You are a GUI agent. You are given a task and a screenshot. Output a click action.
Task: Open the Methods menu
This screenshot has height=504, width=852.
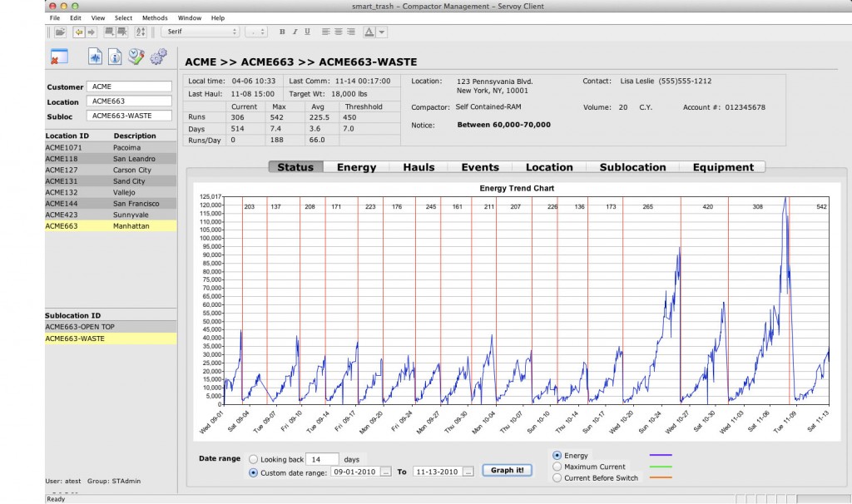point(155,18)
